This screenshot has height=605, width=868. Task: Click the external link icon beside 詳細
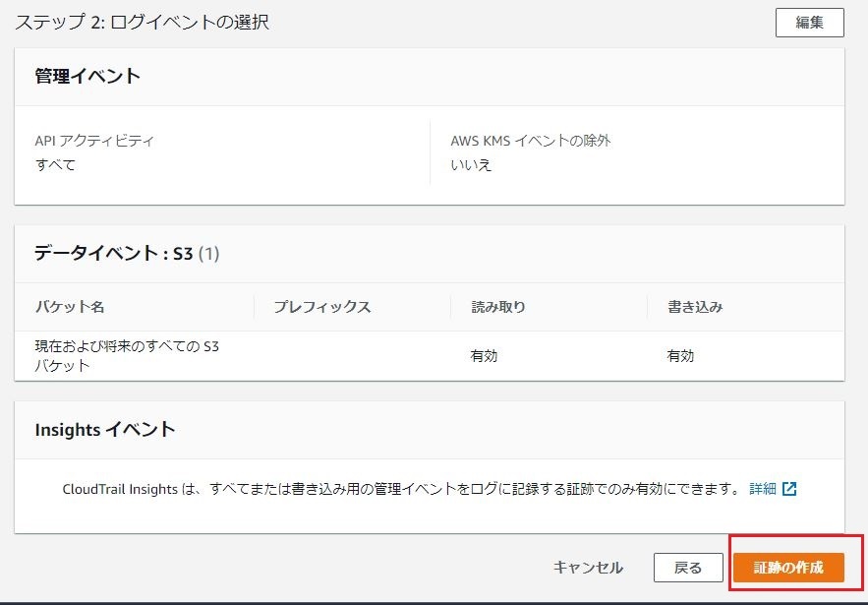pyautogui.click(x=788, y=489)
